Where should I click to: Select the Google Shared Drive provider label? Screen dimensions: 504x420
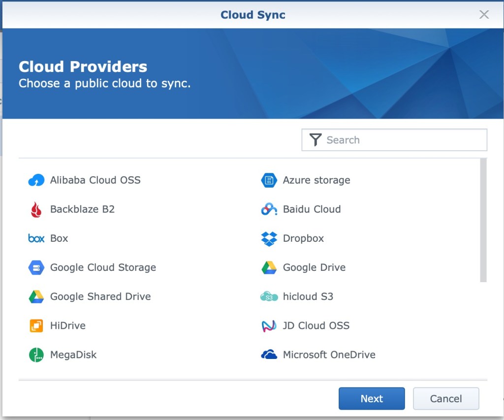pyautogui.click(x=100, y=296)
